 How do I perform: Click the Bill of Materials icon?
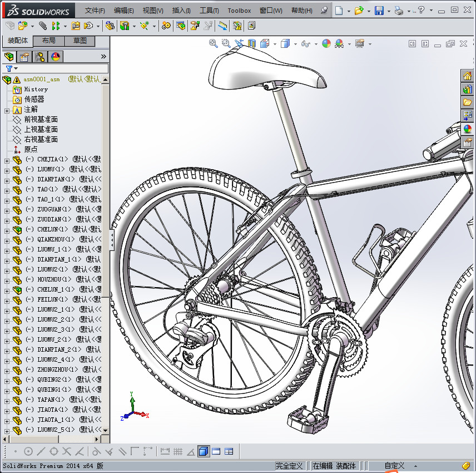(x=181, y=26)
